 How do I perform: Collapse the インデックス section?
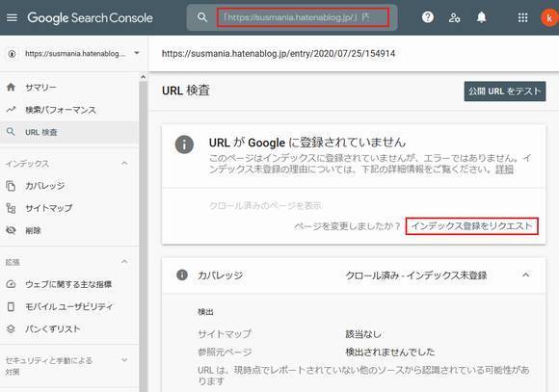pyautogui.click(x=124, y=164)
